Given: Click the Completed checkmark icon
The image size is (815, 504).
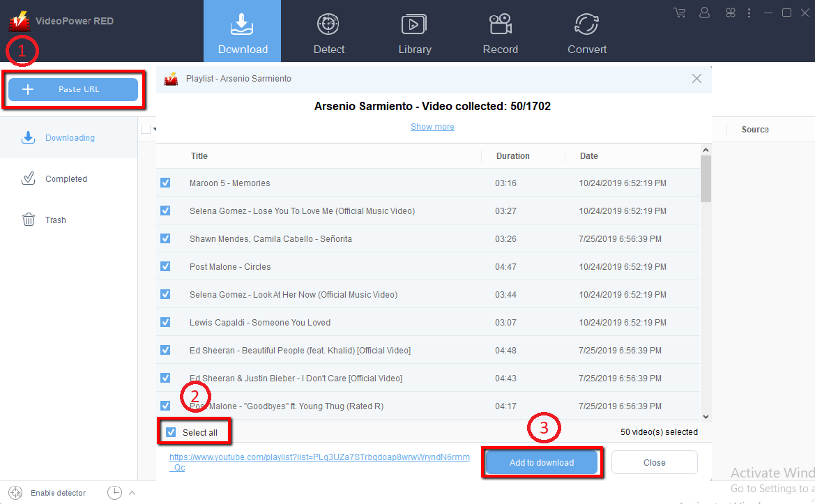Looking at the screenshot, I should click(x=28, y=178).
